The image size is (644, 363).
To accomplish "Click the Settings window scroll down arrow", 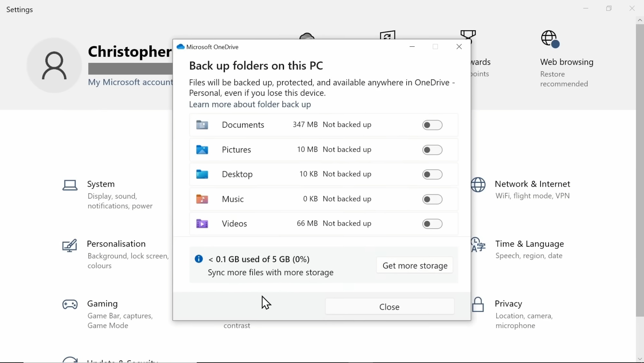I will (639, 359).
